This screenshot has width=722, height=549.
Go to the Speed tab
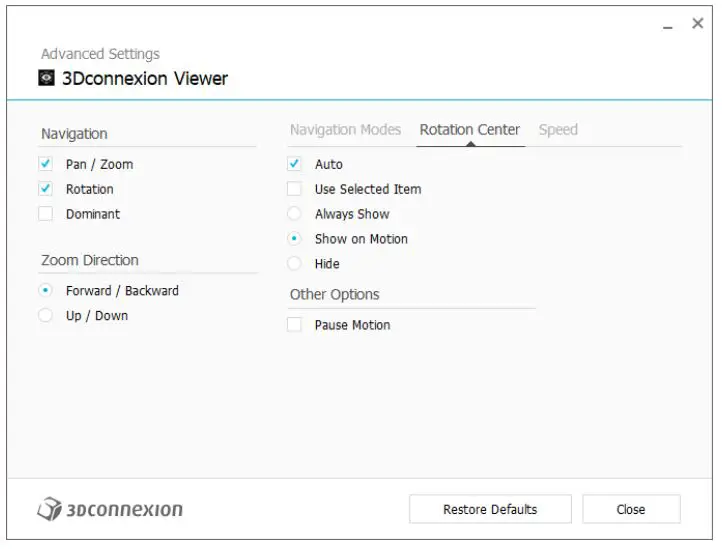(x=558, y=130)
